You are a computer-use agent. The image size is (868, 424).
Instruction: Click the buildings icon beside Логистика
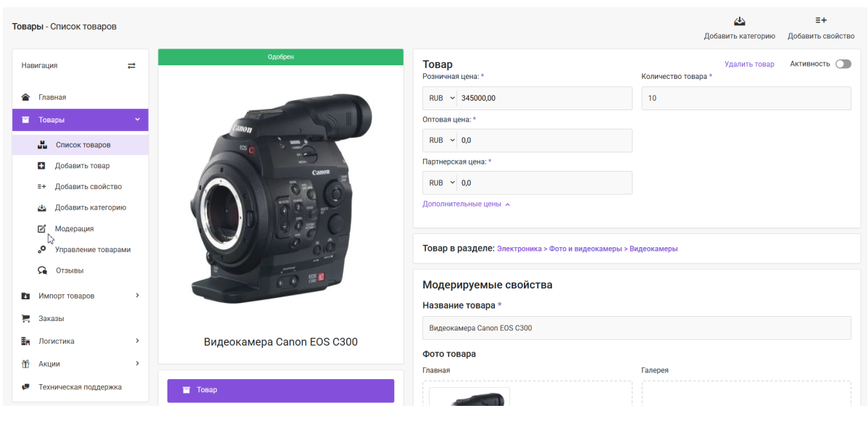pos(25,341)
